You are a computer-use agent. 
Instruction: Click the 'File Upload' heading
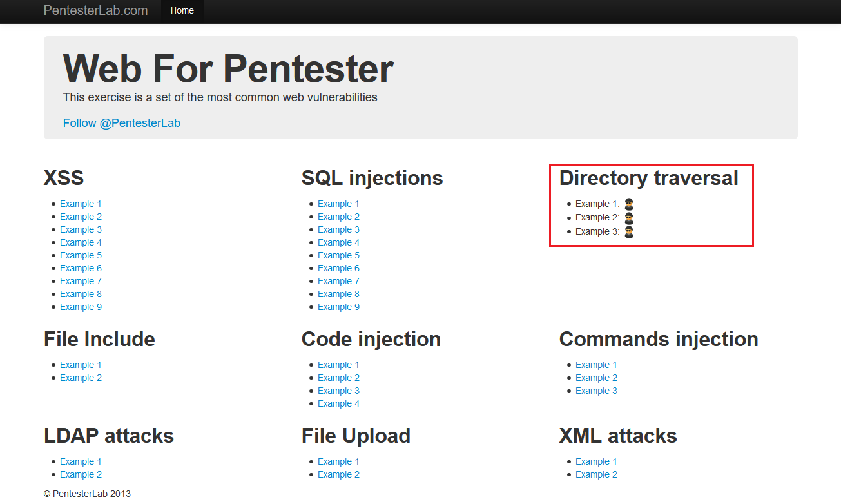[x=356, y=436]
